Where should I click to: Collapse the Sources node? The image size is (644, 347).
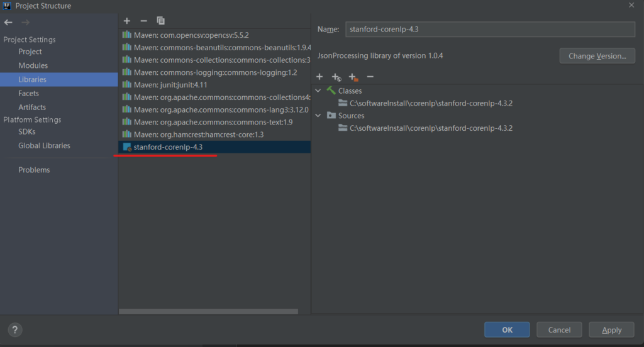(318, 116)
